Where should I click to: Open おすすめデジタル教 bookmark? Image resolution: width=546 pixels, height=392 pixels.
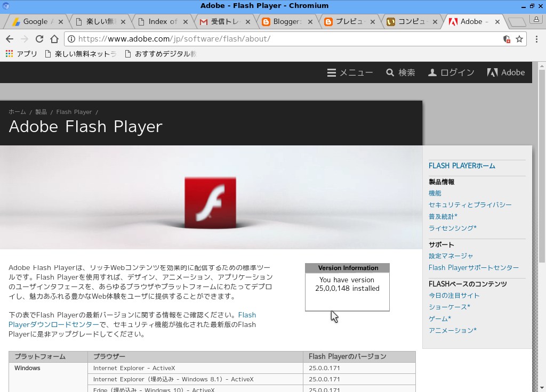pyautogui.click(x=161, y=54)
